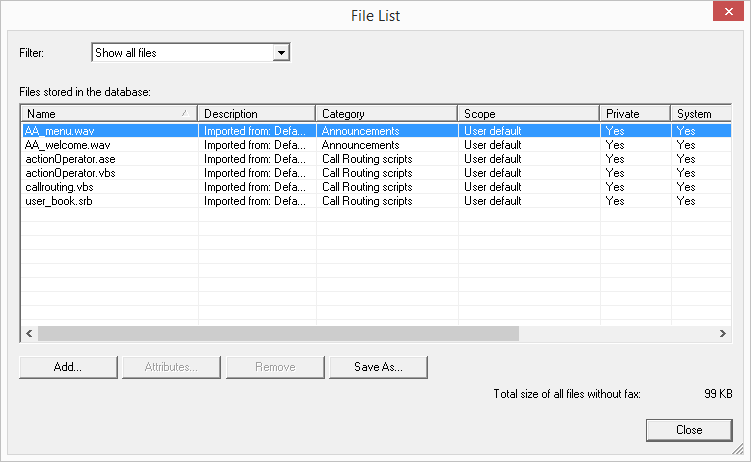Click the horizontal scrollbar left arrow
Viewport: 751px width, 462px height.
click(28, 333)
